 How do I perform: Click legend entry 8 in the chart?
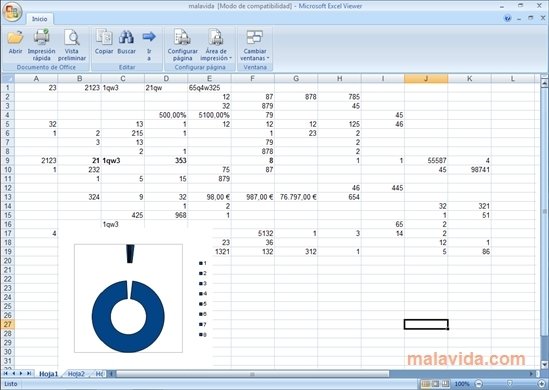[203, 335]
